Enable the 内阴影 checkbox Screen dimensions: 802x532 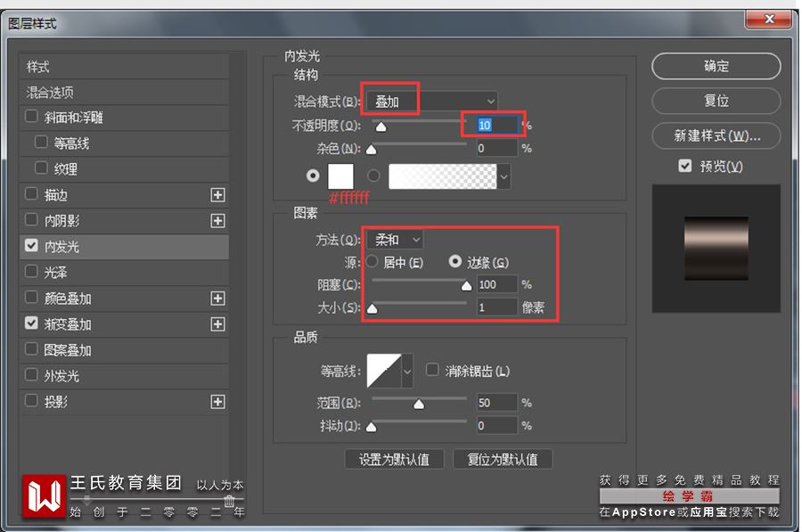[32, 220]
